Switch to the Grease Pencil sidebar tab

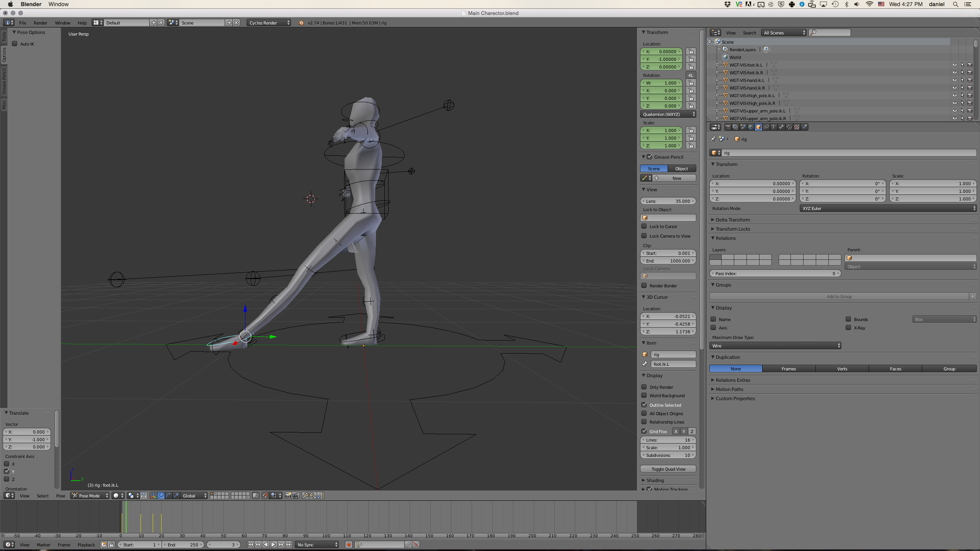pyautogui.click(x=4, y=82)
